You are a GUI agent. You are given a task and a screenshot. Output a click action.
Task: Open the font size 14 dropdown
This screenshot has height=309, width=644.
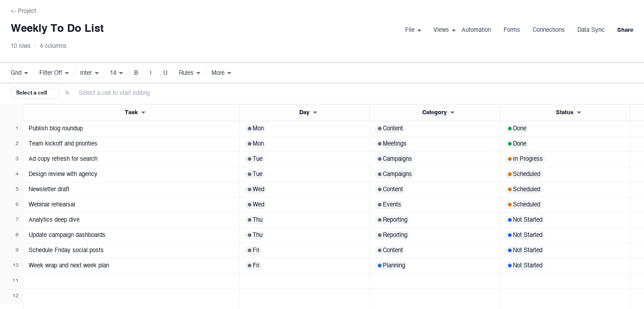[x=116, y=73]
